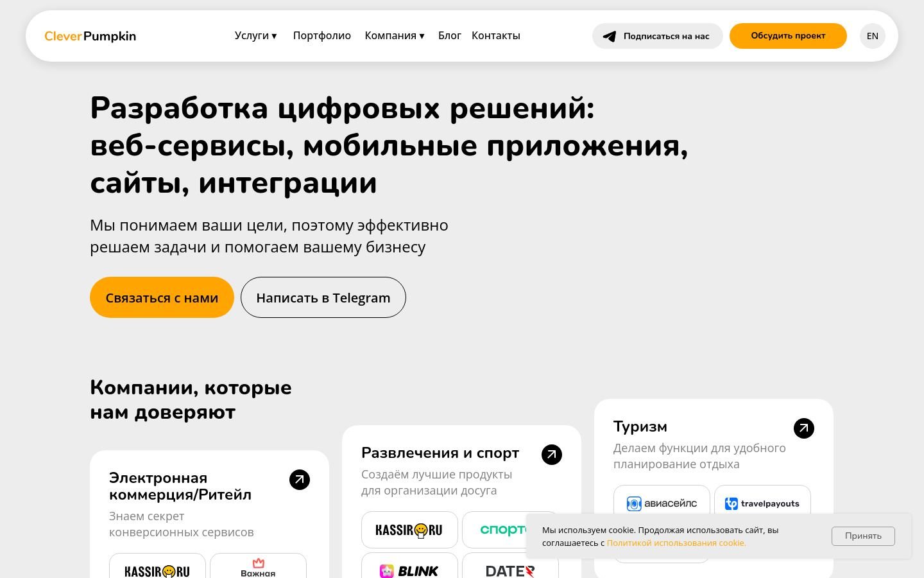Open the Развлечения и спорт arrow icon
924x578 pixels.
552,455
